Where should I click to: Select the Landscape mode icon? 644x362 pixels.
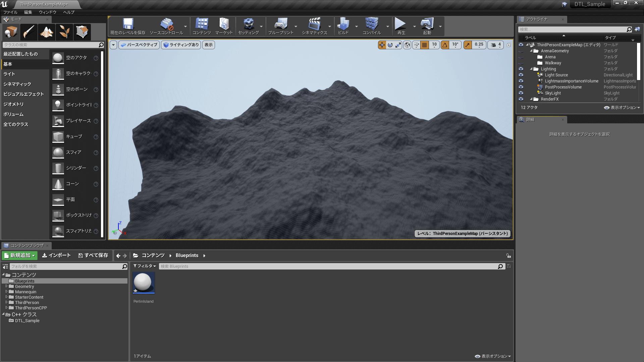click(x=47, y=32)
